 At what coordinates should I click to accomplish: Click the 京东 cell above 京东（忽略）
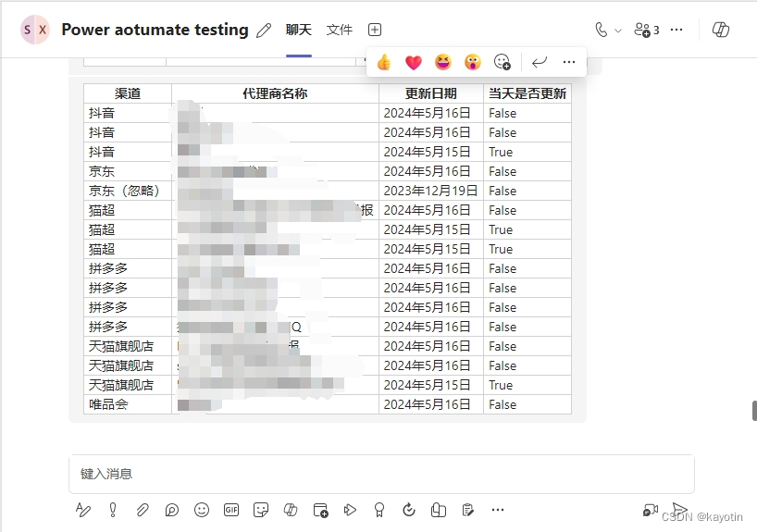pos(128,171)
